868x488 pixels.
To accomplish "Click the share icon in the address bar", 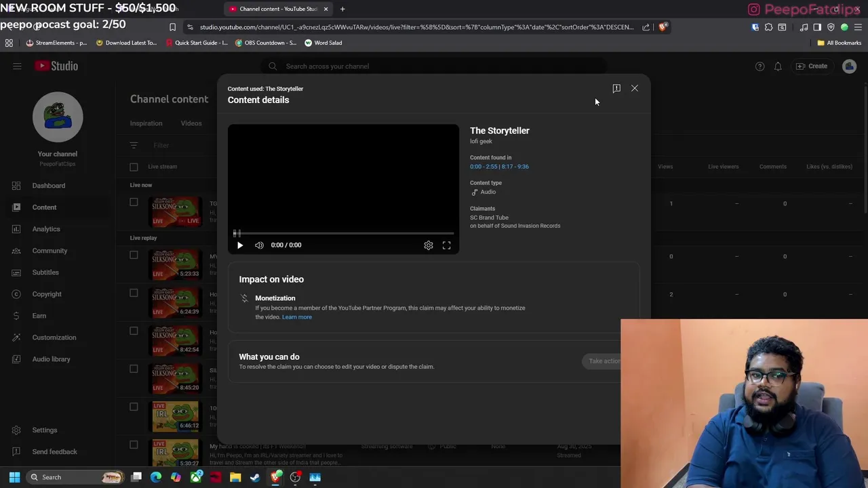I will click(x=646, y=27).
